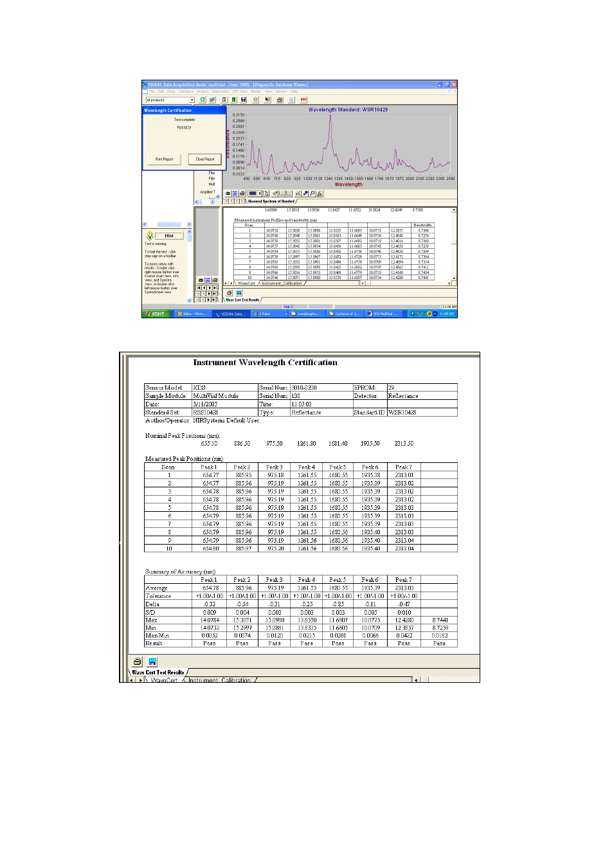Open the Configure menu

(x=186, y=91)
